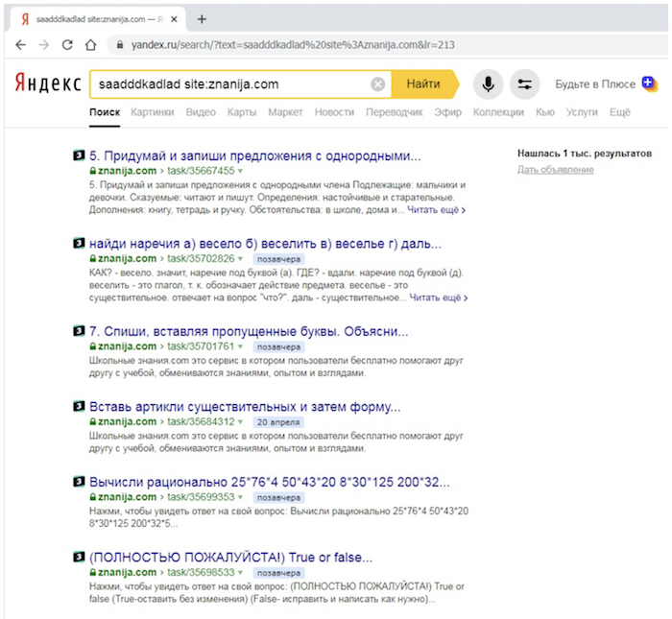Click the browser address bar URL
This screenshot has width=672, height=619.
coord(293,45)
